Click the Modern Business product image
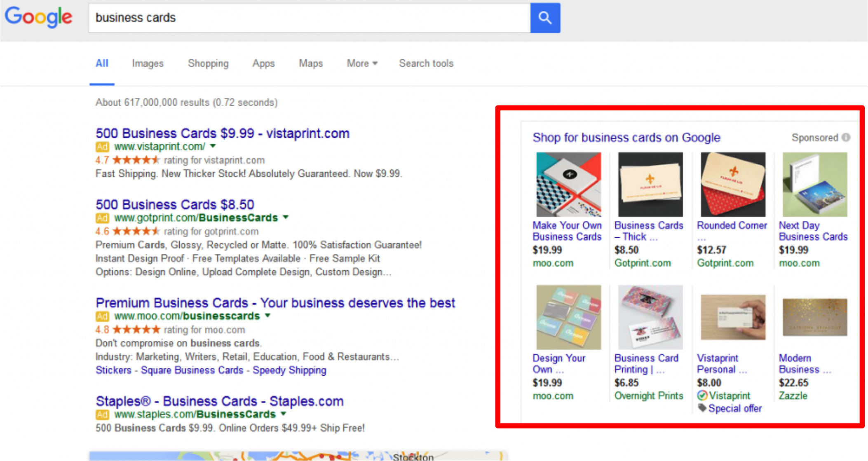Viewport: 868px width, 461px height. tap(815, 317)
